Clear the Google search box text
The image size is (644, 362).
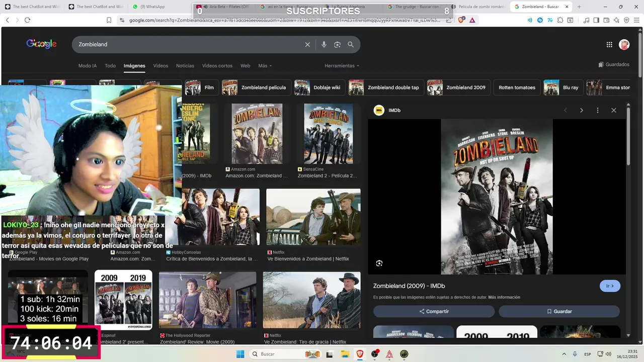click(x=307, y=44)
